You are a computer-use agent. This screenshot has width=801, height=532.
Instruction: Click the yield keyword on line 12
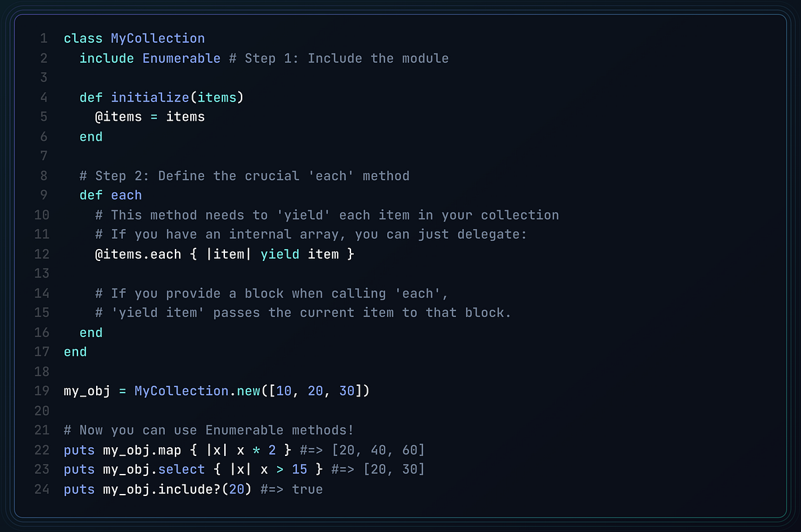coord(280,254)
